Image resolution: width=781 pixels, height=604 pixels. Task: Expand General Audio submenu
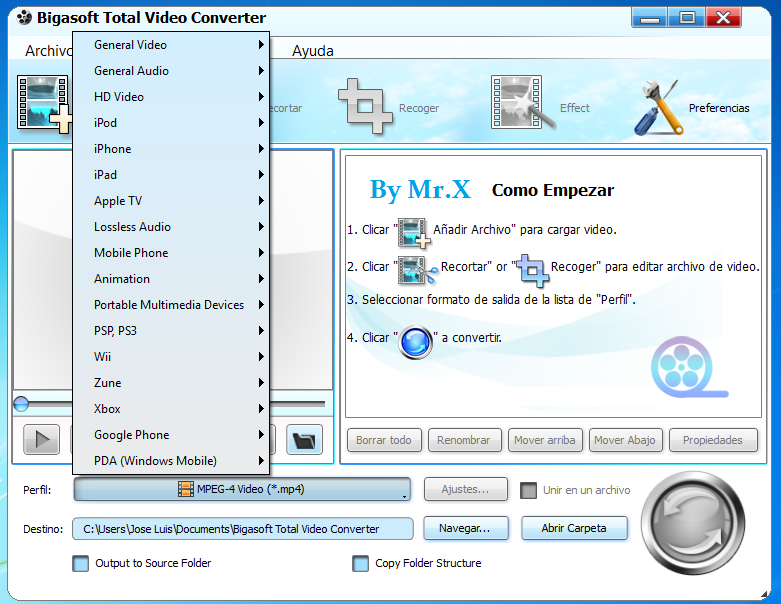(171, 71)
